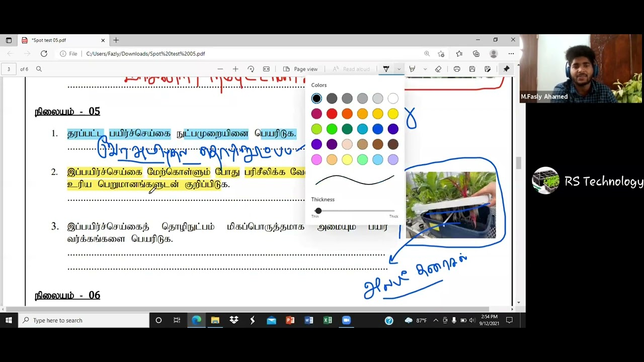Unpin the PDF toolbar with the pin icon
This screenshot has height=362, width=644.
506,69
